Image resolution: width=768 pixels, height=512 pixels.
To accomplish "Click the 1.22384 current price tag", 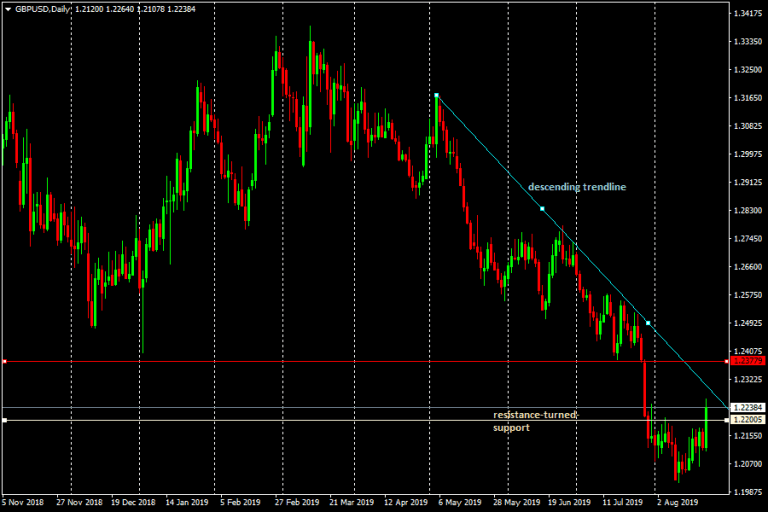I will (748, 408).
